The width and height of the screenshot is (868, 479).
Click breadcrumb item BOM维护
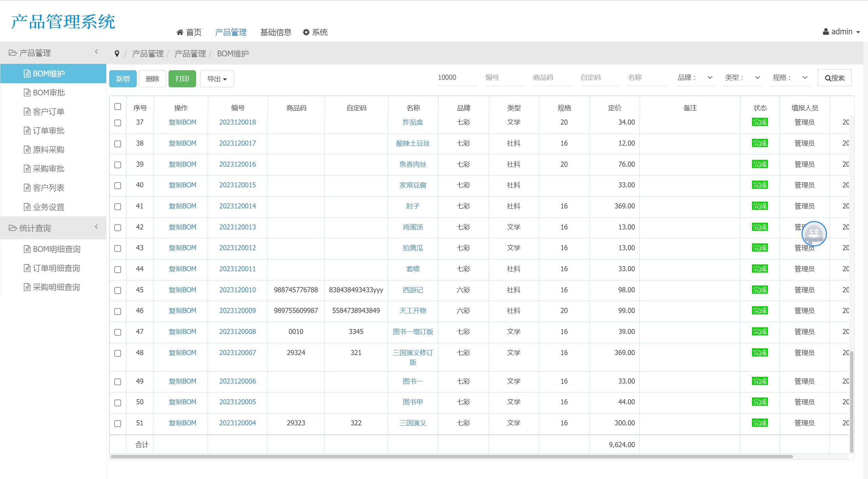(x=233, y=54)
